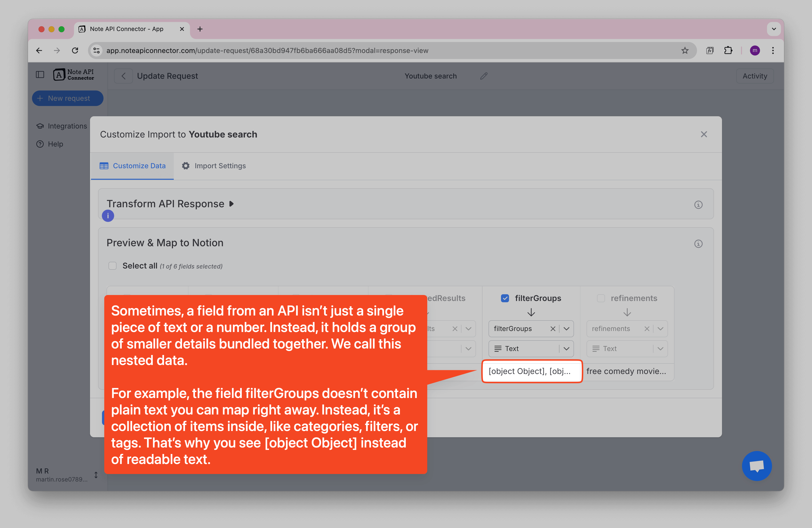Open browser extensions via puzzle icon
This screenshot has height=528, width=812.
point(728,50)
